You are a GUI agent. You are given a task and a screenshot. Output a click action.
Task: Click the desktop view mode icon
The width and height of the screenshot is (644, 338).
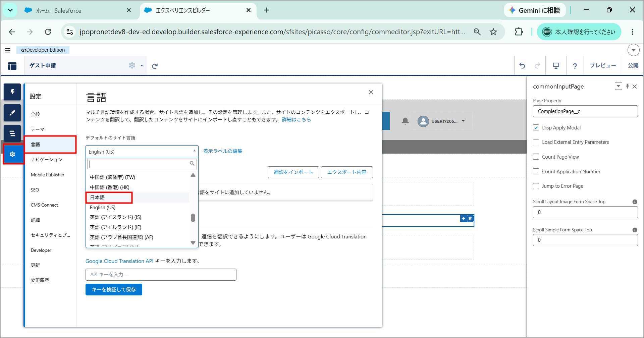click(x=556, y=66)
